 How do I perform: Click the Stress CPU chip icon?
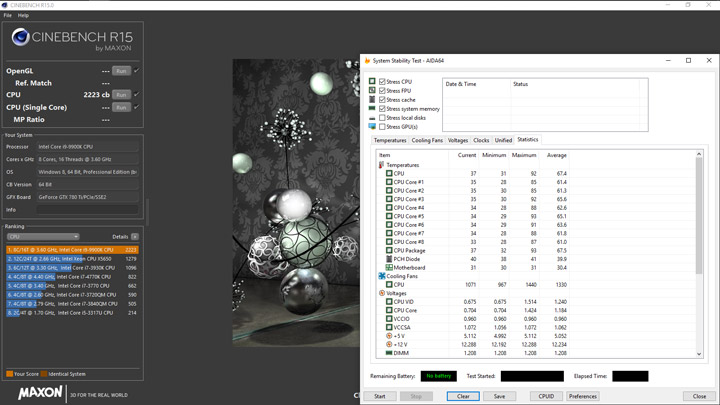point(373,82)
